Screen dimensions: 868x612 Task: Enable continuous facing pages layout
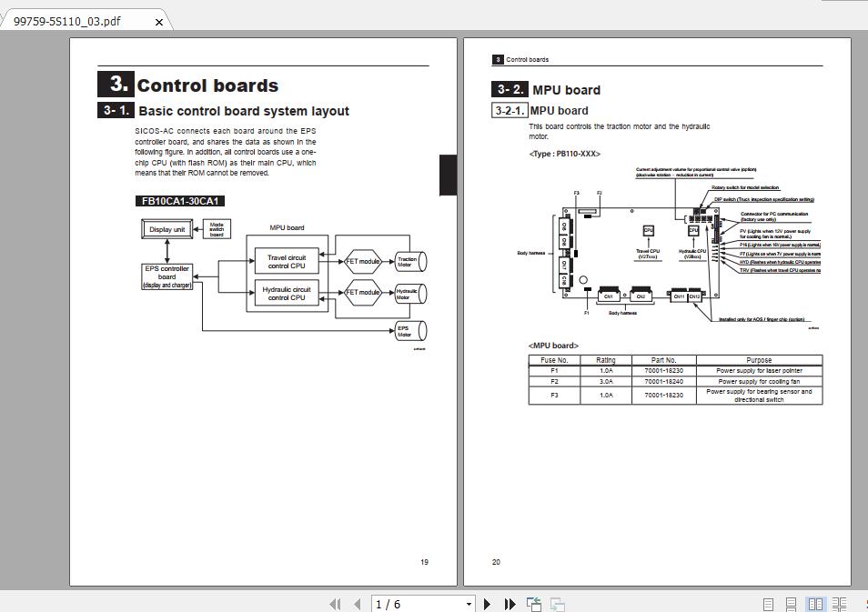(841, 603)
